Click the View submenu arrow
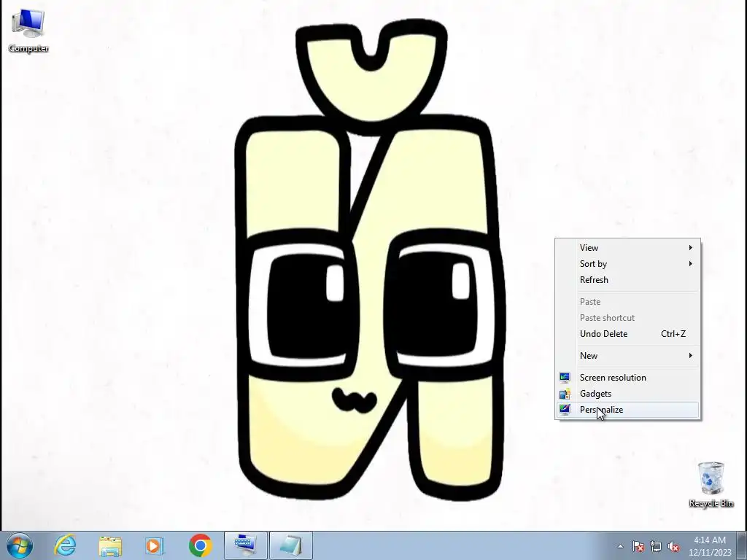 (690, 248)
